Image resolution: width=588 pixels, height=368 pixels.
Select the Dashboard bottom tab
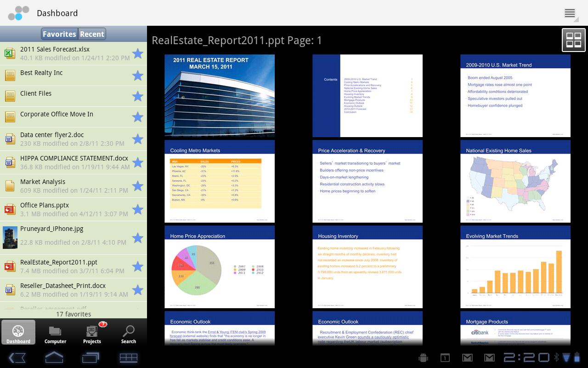(18, 332)
